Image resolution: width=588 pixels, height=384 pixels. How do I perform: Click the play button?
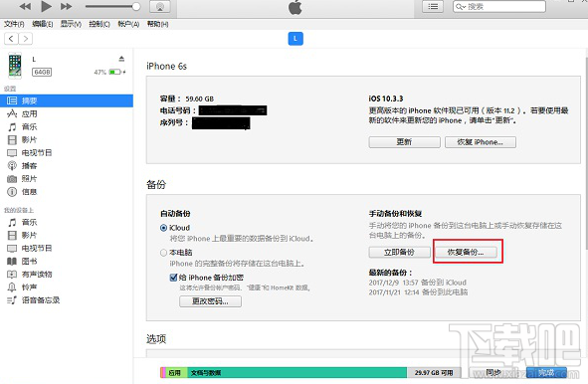pos(46,6)
